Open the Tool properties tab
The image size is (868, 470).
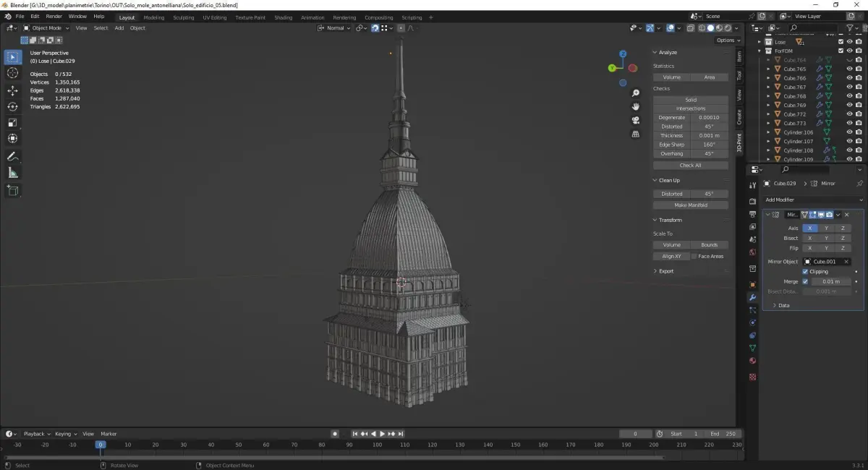(752, 186)
